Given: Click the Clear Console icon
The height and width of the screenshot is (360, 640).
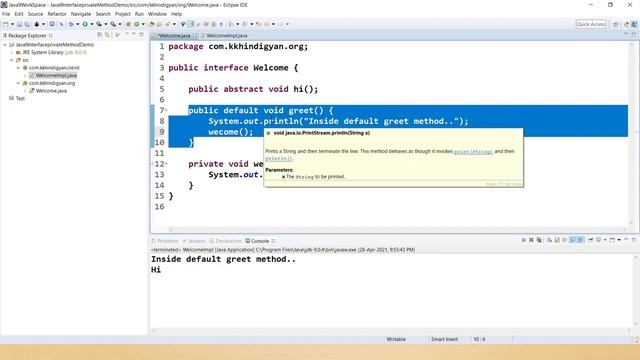Looking at the screenshot, I should coord(549,240).
